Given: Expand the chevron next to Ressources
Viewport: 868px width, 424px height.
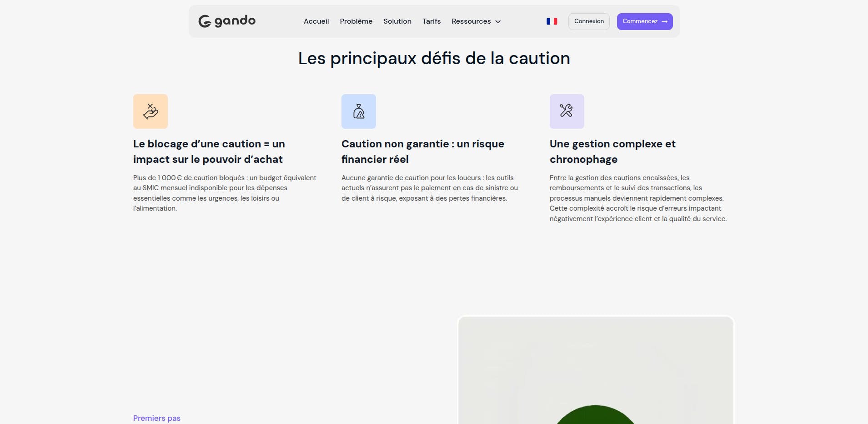Looking at the screenshot, I should pyautogui.click(x=498, y=21).
